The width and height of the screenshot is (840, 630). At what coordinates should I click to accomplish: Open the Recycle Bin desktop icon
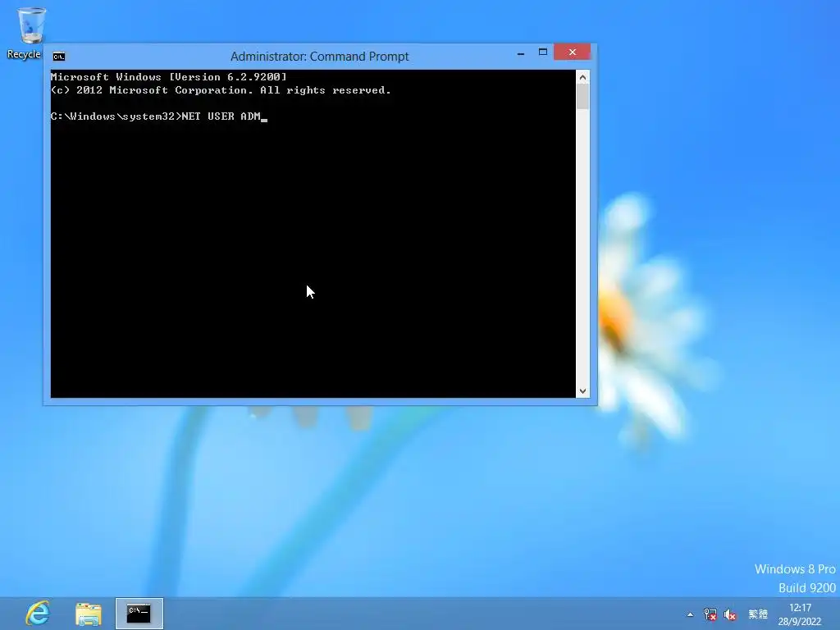coord(30,32)
